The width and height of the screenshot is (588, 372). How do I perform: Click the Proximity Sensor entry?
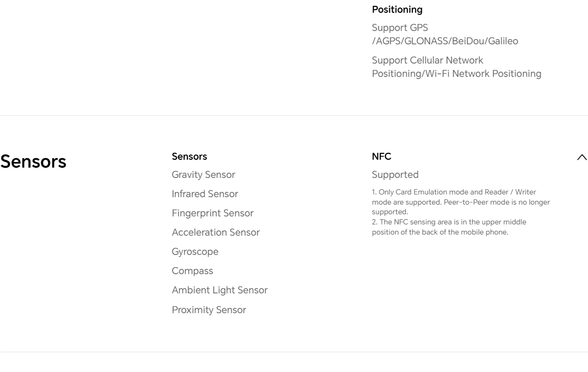[209, 310]
